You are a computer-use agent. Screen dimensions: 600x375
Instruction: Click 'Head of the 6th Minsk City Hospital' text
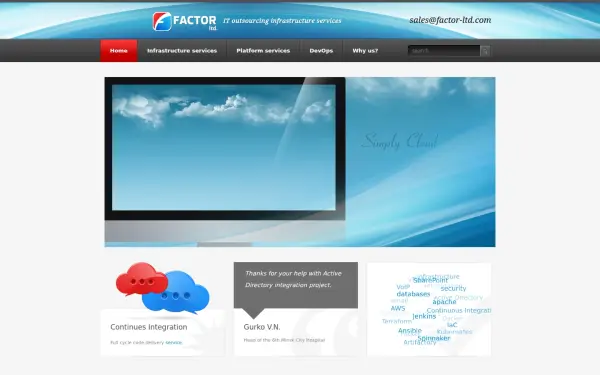[x=284, y=340]
